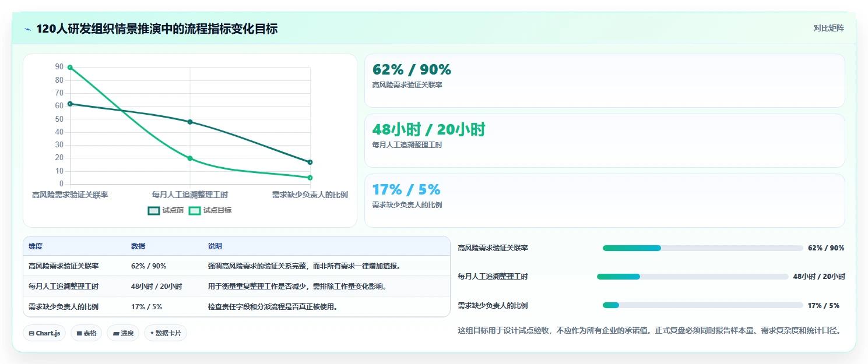Screen dimensions: 868x364
Task: Click the 每月人工追溯整理工时 progress bar
Action: [693, 277]
